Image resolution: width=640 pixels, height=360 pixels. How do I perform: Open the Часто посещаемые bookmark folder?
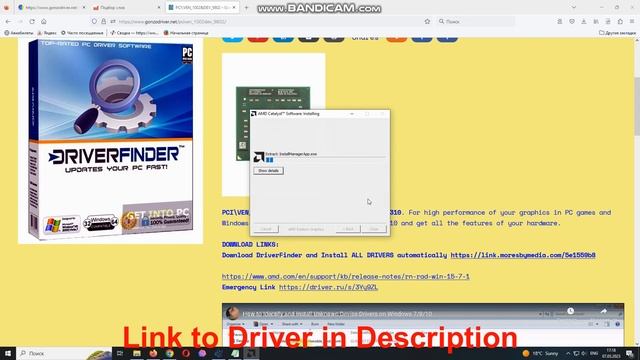point(82,33)
